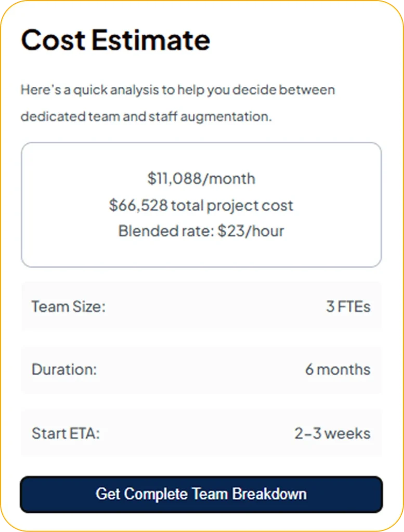Click the Get Complete Team Breakdown button
This screenshot has width=404, height=532.
click(201, 494)
